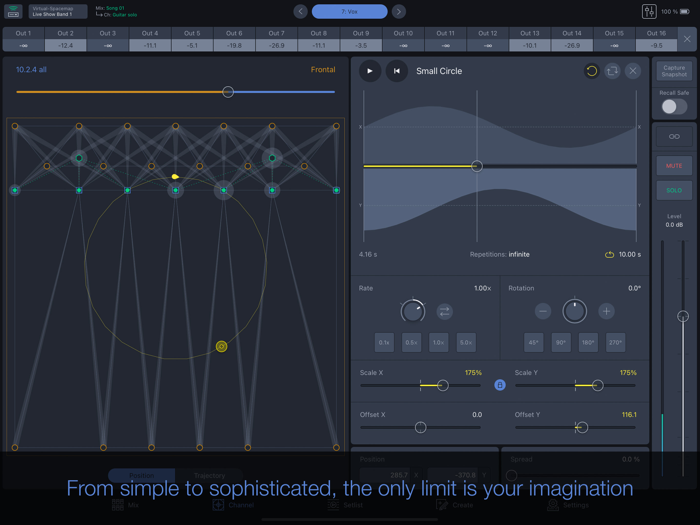Screen dimensions: 700x525
Task: Select the 10.2.4 all spacemap label
Action: pos(31,70)
